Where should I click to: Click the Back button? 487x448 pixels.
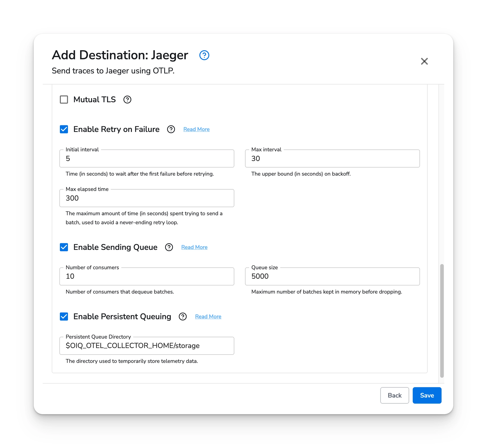tap(394, 395)
